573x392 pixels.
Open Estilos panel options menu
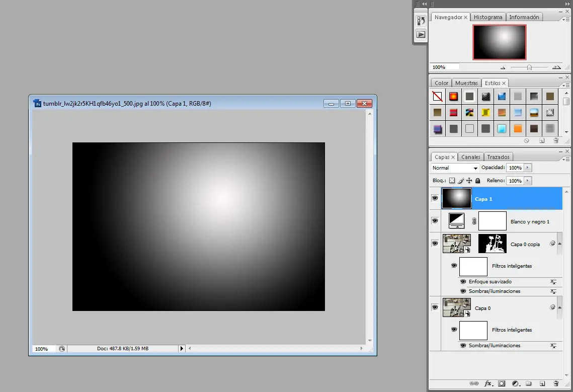point(565,85)
